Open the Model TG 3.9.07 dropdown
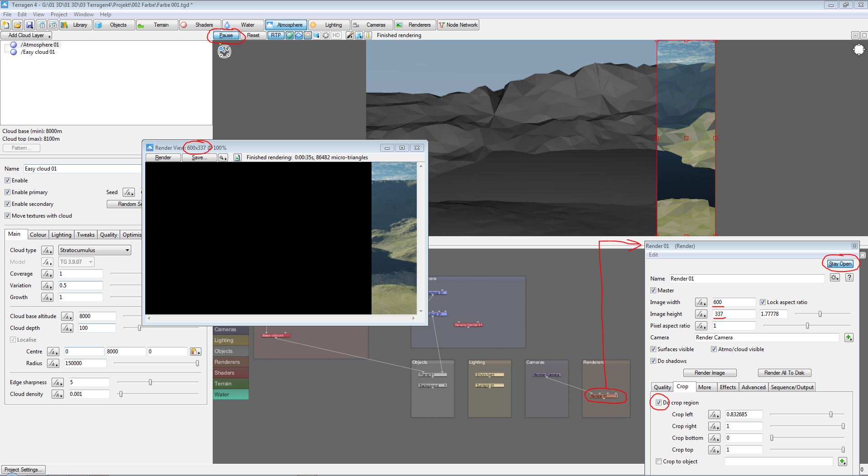Viewport: 868px width, 476px height. click(x=76, y=262)
